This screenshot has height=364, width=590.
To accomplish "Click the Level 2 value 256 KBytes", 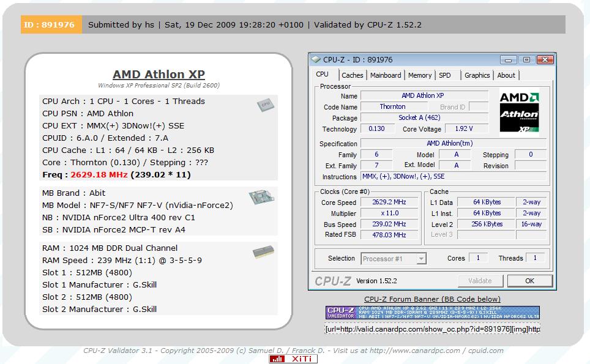I will click(487, 224).
